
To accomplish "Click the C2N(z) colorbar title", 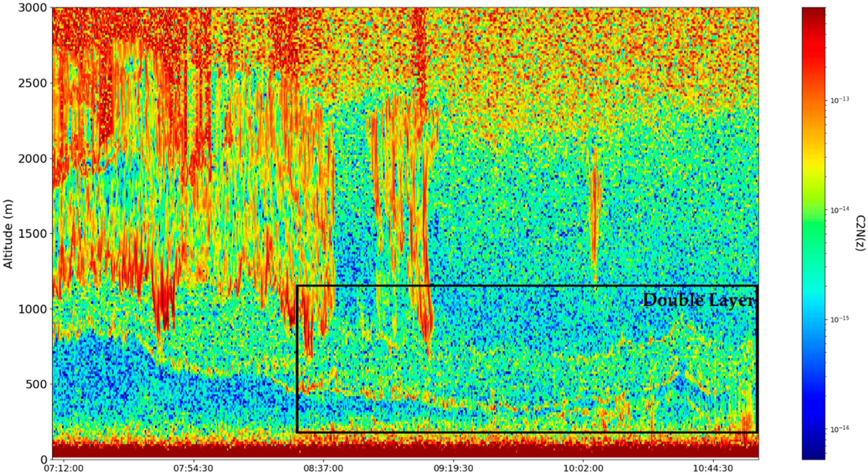I will click(861, 233).
